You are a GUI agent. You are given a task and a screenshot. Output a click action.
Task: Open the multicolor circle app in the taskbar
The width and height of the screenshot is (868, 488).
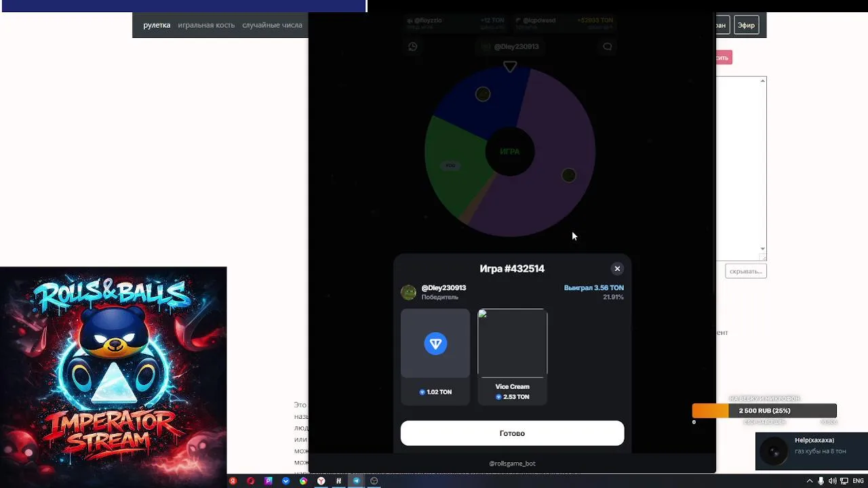coord(303,481)
